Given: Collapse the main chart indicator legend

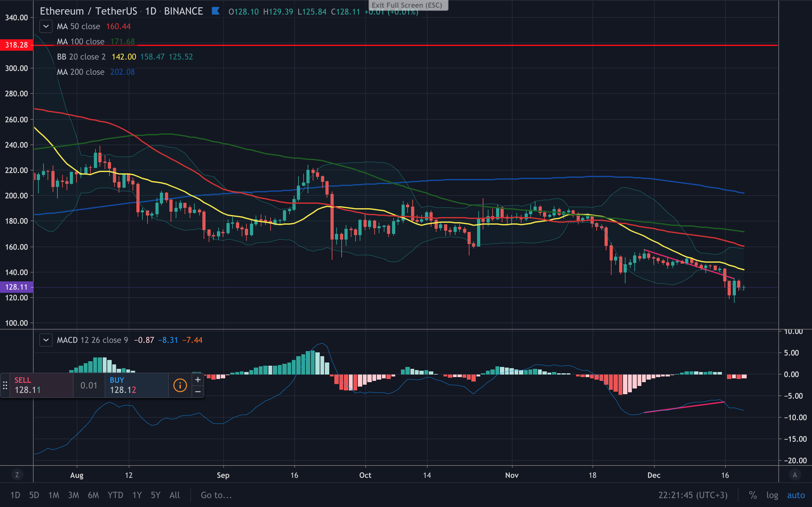Looking at the screenshot, I should [46, 26].
